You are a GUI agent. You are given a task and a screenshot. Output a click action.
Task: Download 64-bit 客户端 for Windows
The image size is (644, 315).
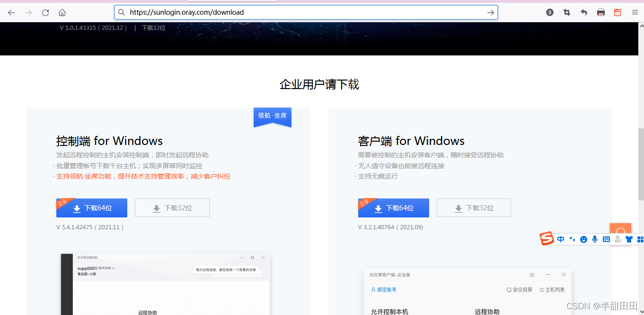[394, 208]
